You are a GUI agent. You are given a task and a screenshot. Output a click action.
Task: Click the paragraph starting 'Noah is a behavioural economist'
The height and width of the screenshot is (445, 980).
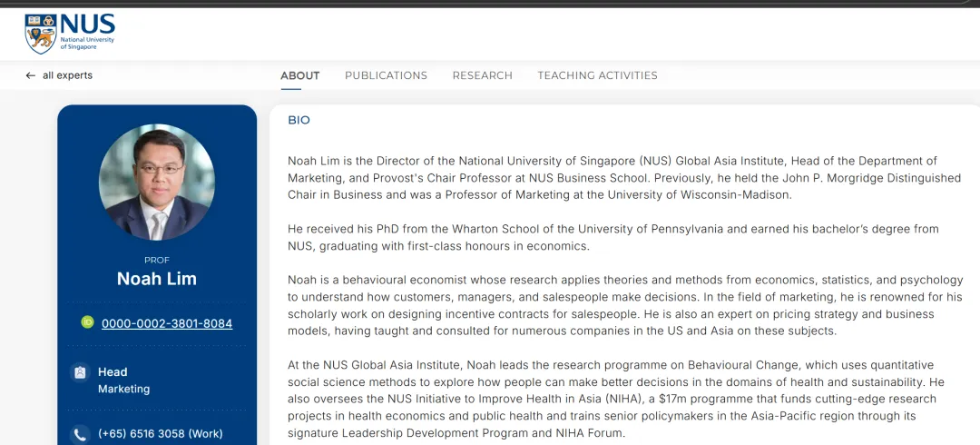tap(625, 305)
